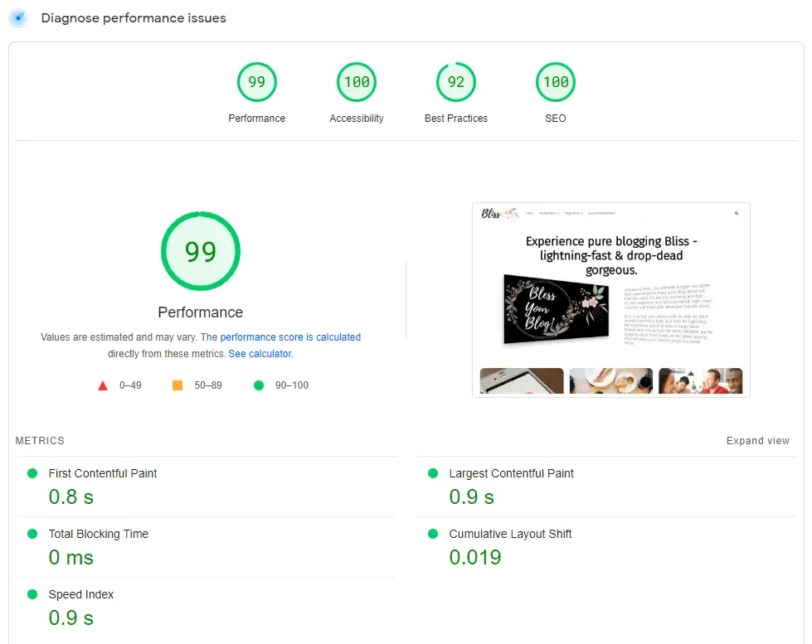Viewport: 812px width, 644px height.
Task: Click the Best Practices gauge showing 92
Action: tap(455, 82)
